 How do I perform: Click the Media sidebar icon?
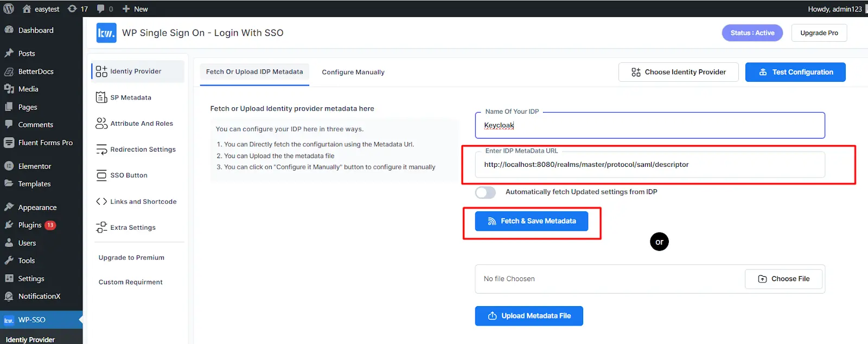9,89
